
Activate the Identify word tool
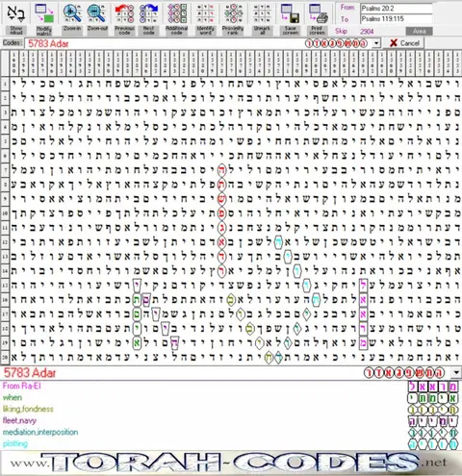pyautogui.click(x=205, y=13)
